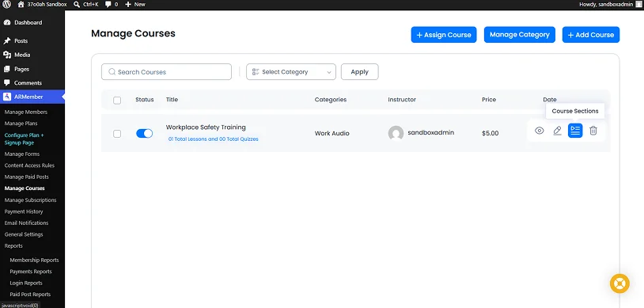Open Content Access Rules

pos(29,165)
